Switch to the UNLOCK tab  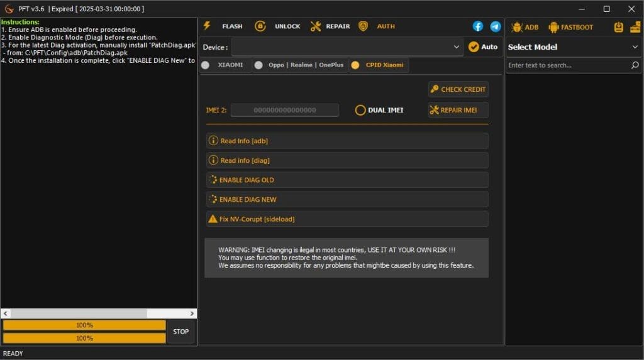277,26
